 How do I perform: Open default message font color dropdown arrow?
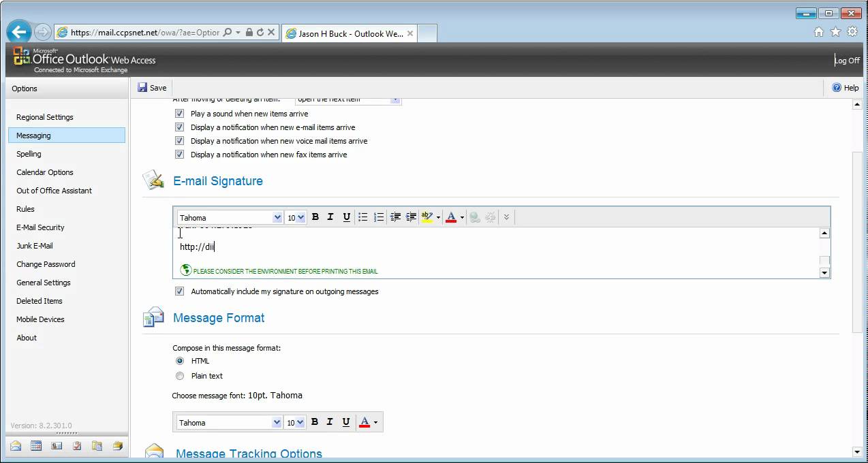tap(375, 423)
